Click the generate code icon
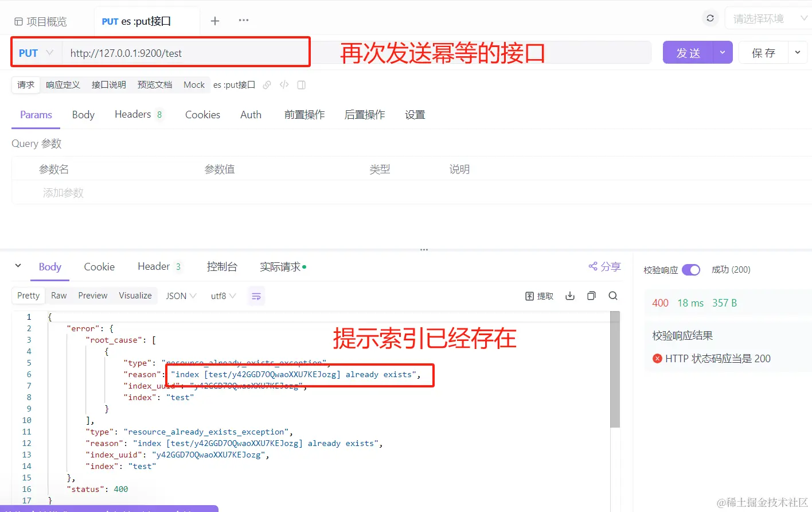812x512 pixels. pyautogui.click(x=284, y=85)
